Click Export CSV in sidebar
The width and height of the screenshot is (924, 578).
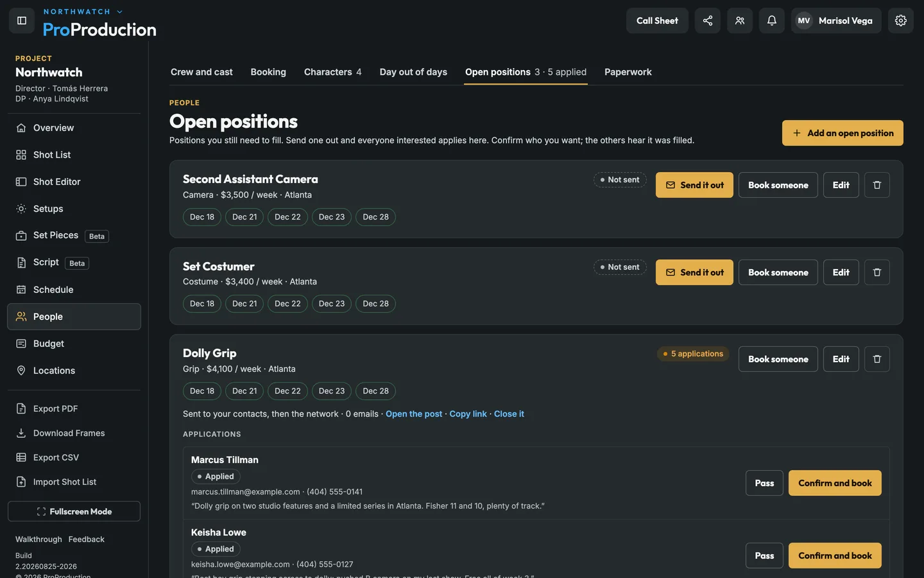coord(74,457)
